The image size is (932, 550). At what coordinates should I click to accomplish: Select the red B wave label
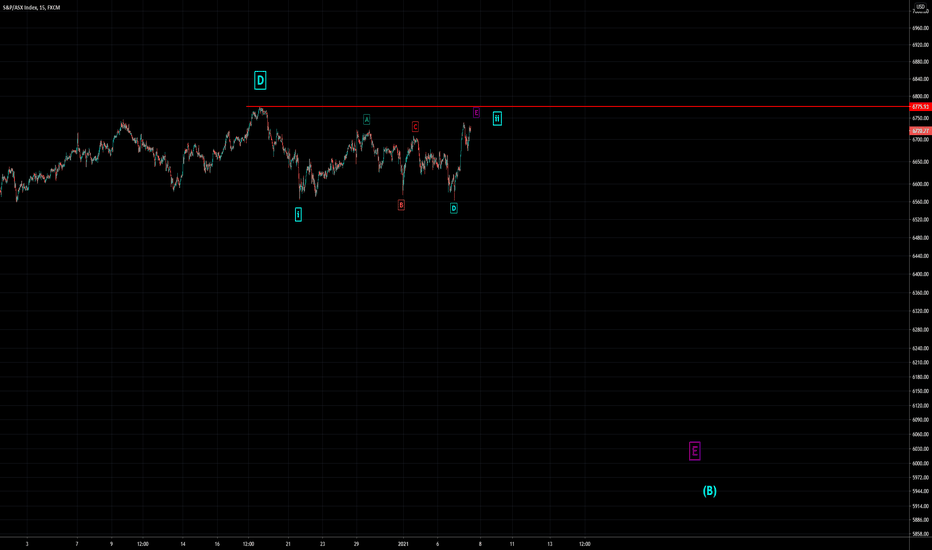(401, 205)
